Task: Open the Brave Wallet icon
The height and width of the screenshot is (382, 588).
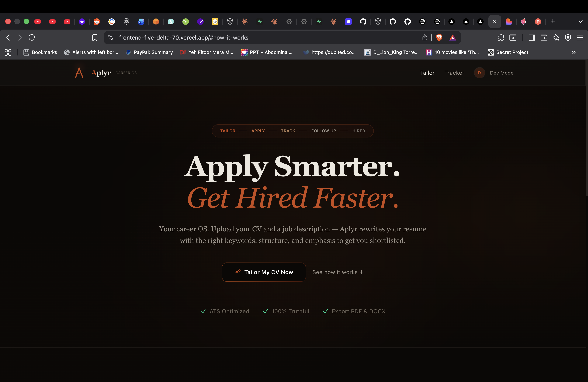Action: [544, 38]
